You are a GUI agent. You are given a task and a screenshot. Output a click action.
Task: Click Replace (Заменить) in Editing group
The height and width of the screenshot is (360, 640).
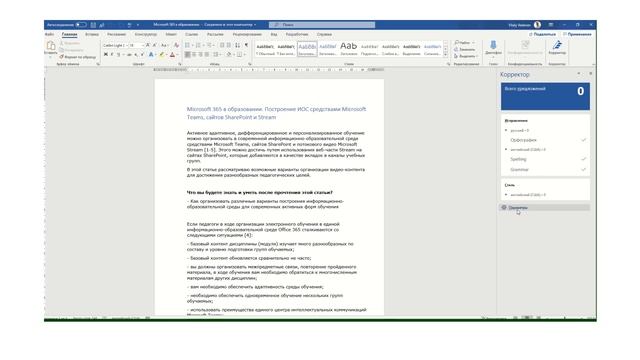coord(464,49)
